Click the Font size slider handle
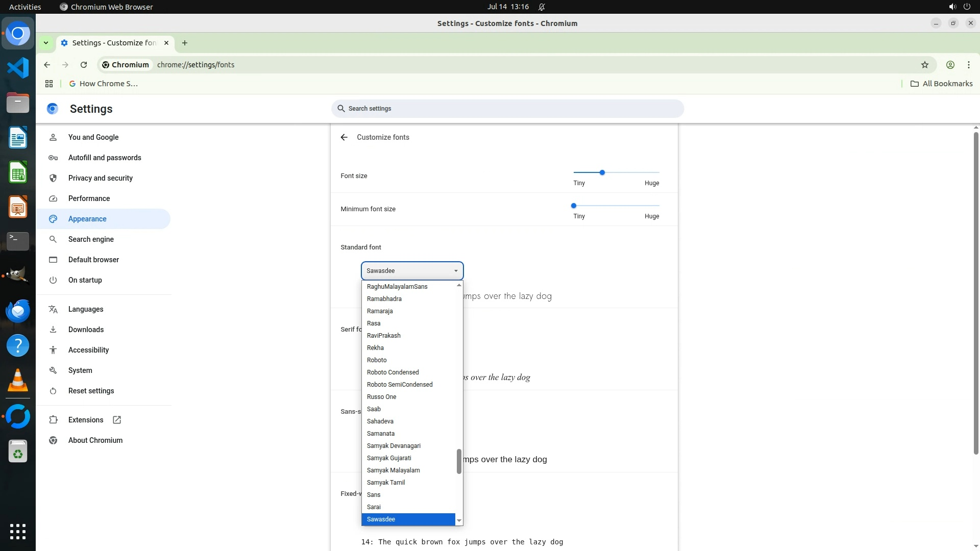The width and height of the screenshot is (980, 551). point(602,172)
